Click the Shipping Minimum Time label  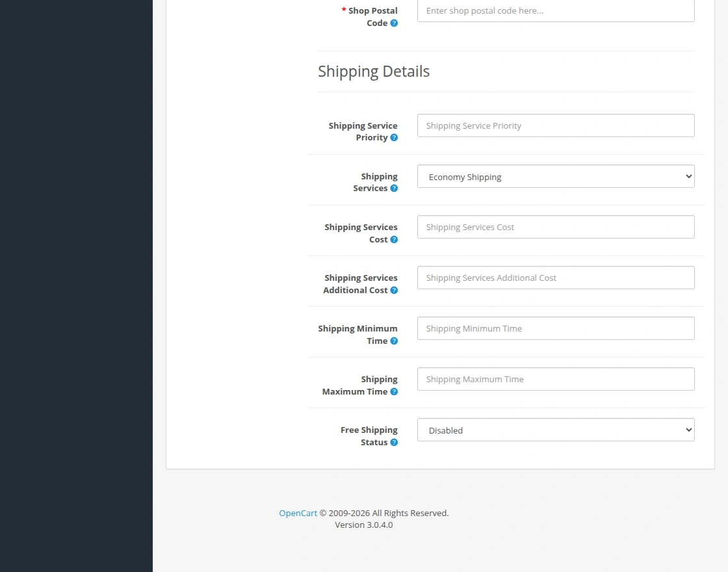[357, 334]
